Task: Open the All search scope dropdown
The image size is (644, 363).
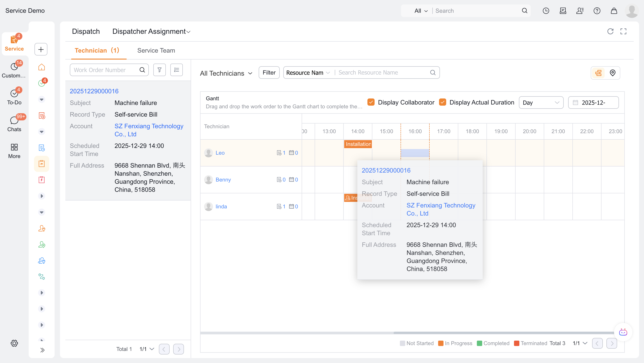Action: pyautogui.click(x=421, y=11)
